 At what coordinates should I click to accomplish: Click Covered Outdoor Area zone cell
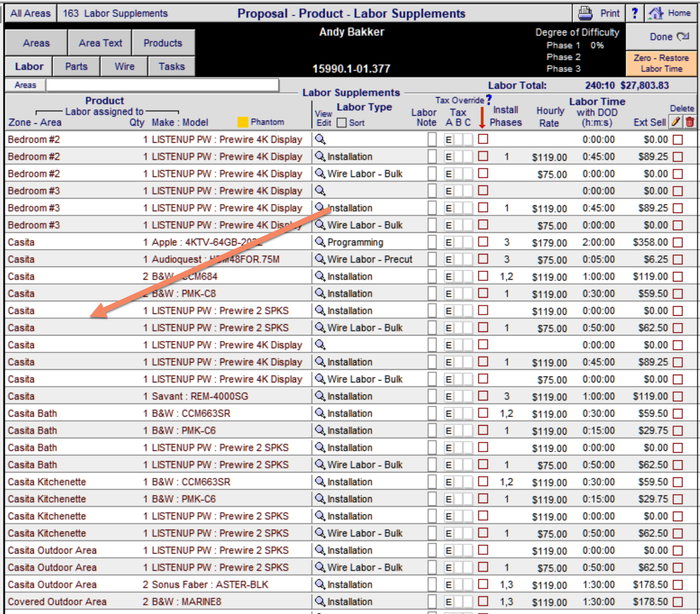[x=57, y=601]
